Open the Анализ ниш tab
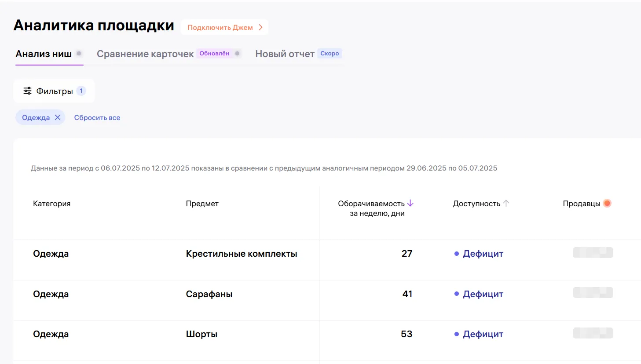This screenshot has height=364, width=641. coord(44,54)
